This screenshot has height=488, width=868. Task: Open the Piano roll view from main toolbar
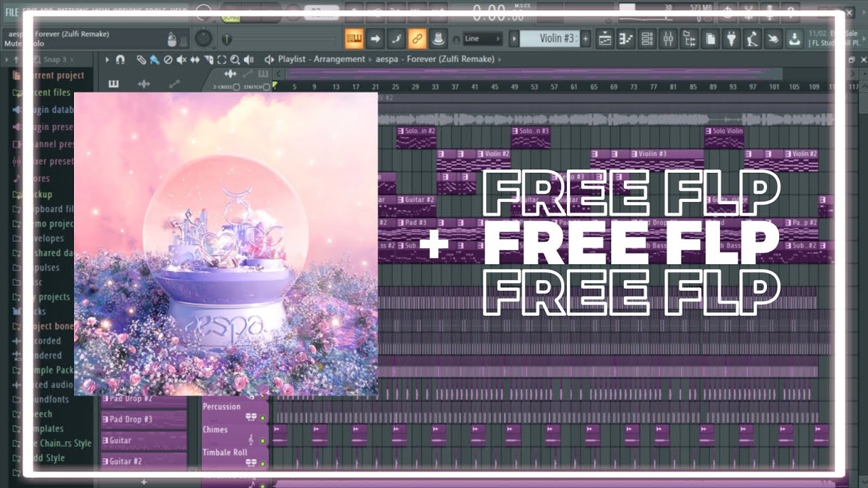click(x=626, y=39)
